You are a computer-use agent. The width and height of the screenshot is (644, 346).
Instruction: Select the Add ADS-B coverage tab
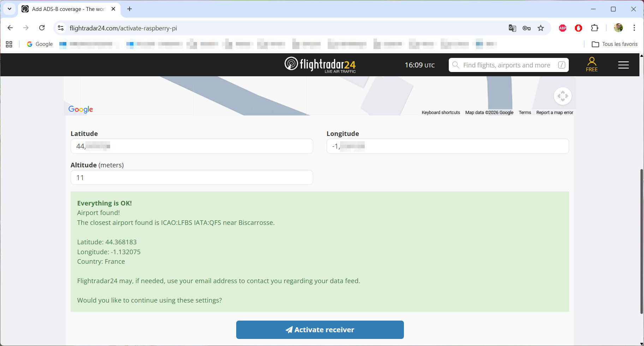[69, 9]
